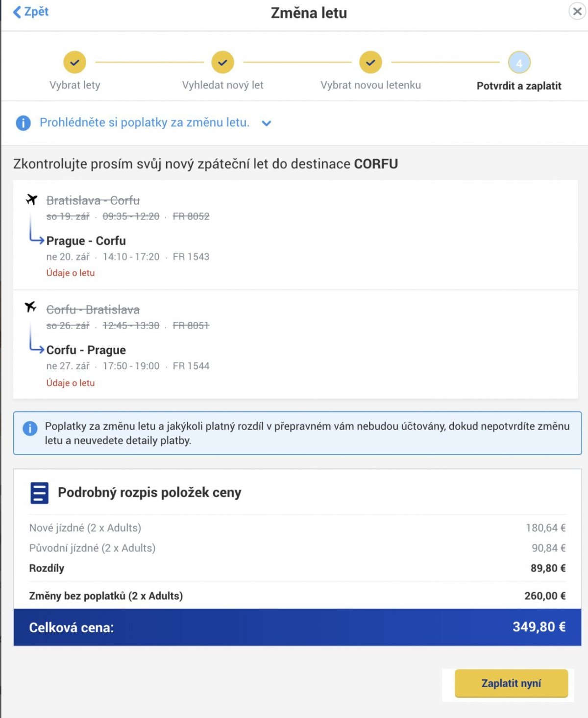The image size is (588, 718).
Task: Go to the Vybrat lety step label
Action: [x=74, y=85]
